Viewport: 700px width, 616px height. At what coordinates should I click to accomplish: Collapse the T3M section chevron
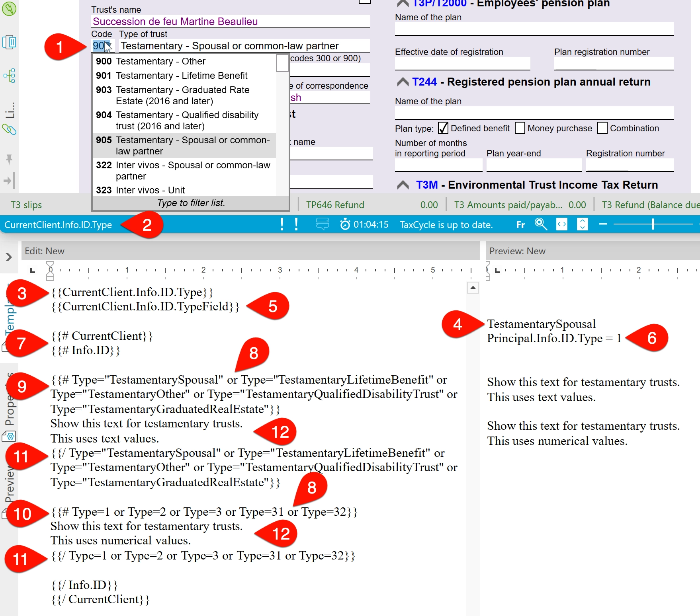[x=403, y=185]
